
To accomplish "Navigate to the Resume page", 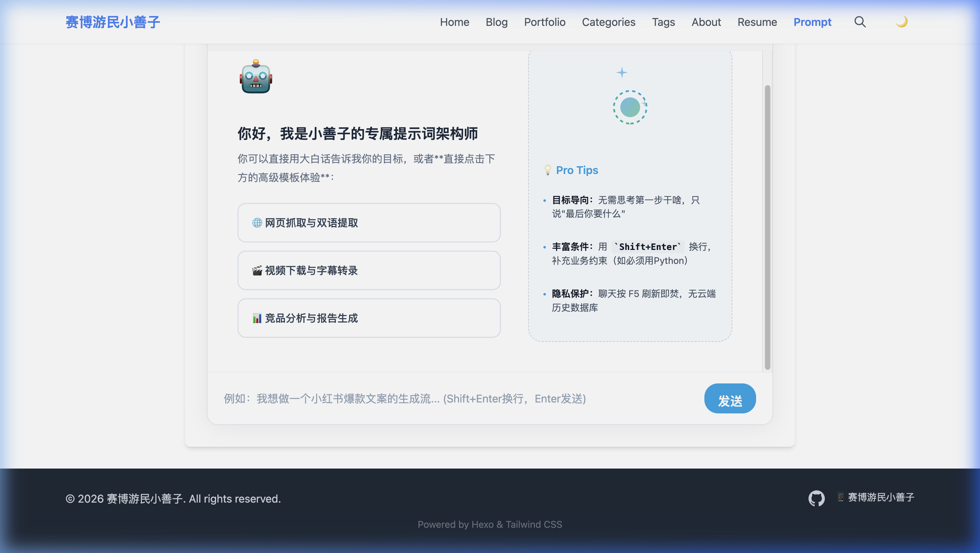I will pos(757,22).
